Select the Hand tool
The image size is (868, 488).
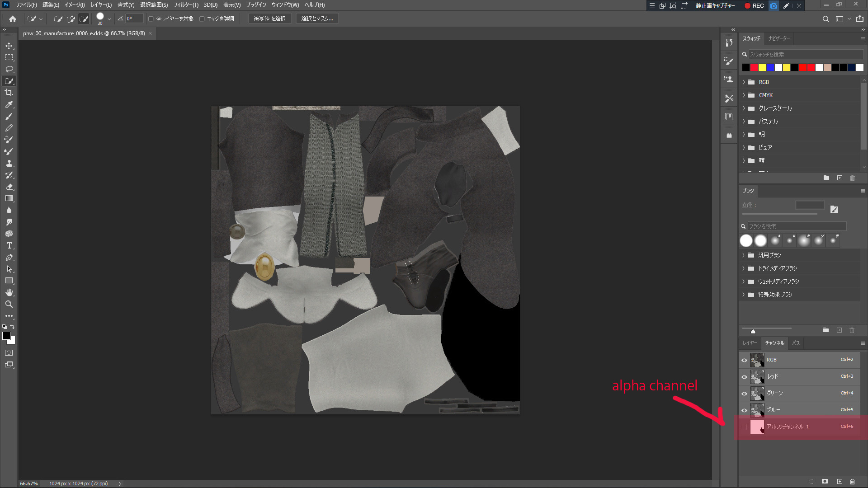pyautogui.click(x=9, y=292)
